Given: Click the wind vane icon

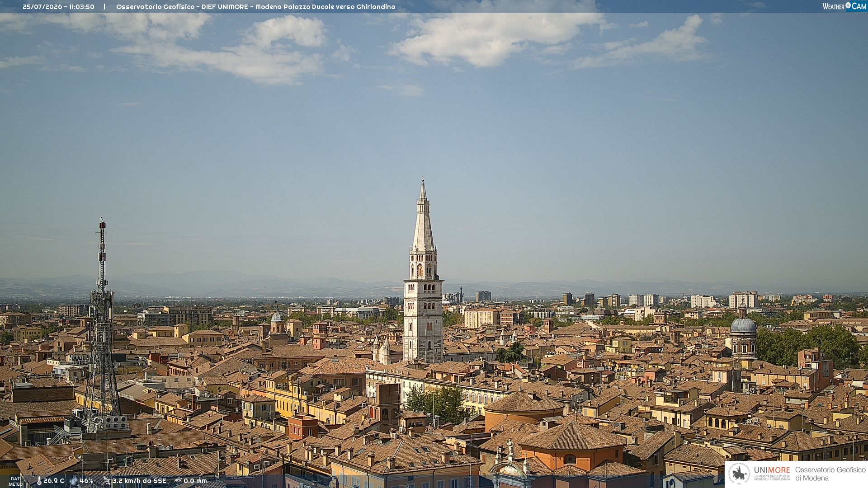Looking at the screenshot, I should pos(106,481).
